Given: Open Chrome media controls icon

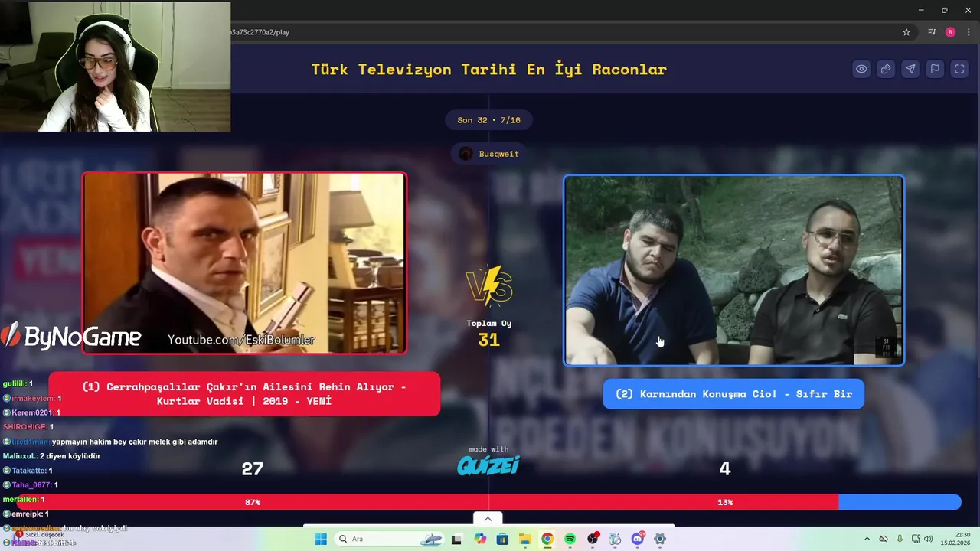Looking at the screenshot, I should (x=932, y=32).
